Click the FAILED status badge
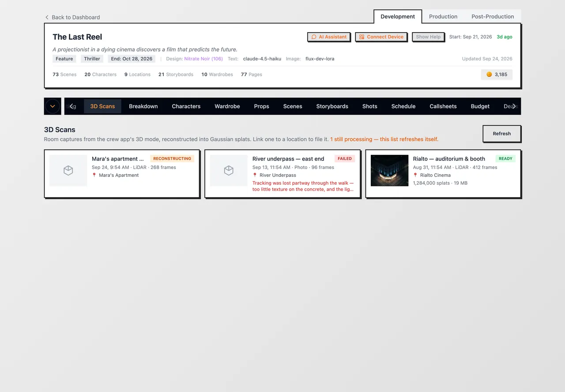 click(345, 159)
